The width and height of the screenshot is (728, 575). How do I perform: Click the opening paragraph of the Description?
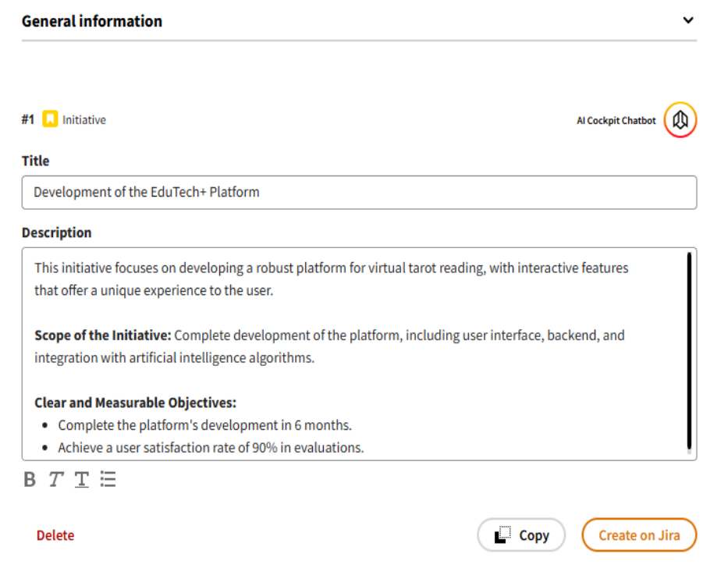(331, 279)
